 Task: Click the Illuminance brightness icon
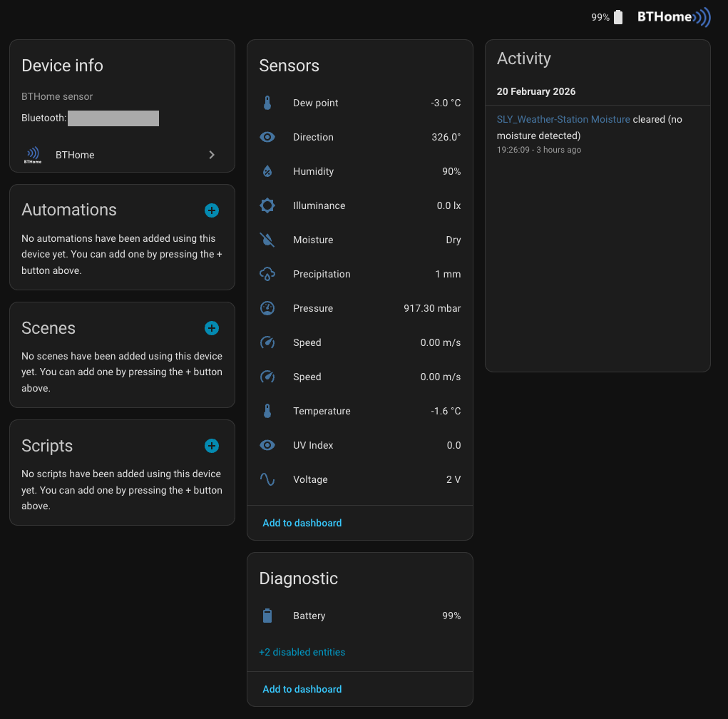pyautogui.click(x=267, y=205)
